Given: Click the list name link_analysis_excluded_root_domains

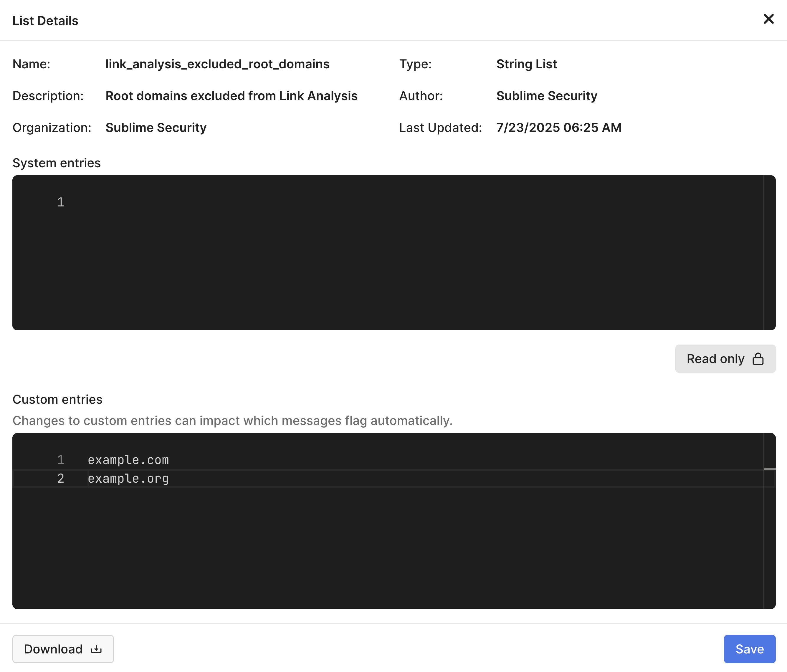Looking at the screenshot, I should pyautogui.click(x=217, y=64).
